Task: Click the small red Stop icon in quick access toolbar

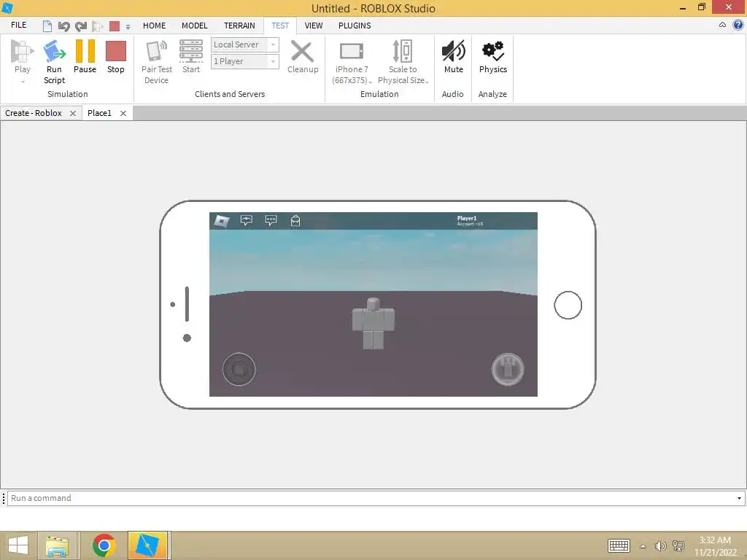Action: pyautogui.click(x=115, y=26)
